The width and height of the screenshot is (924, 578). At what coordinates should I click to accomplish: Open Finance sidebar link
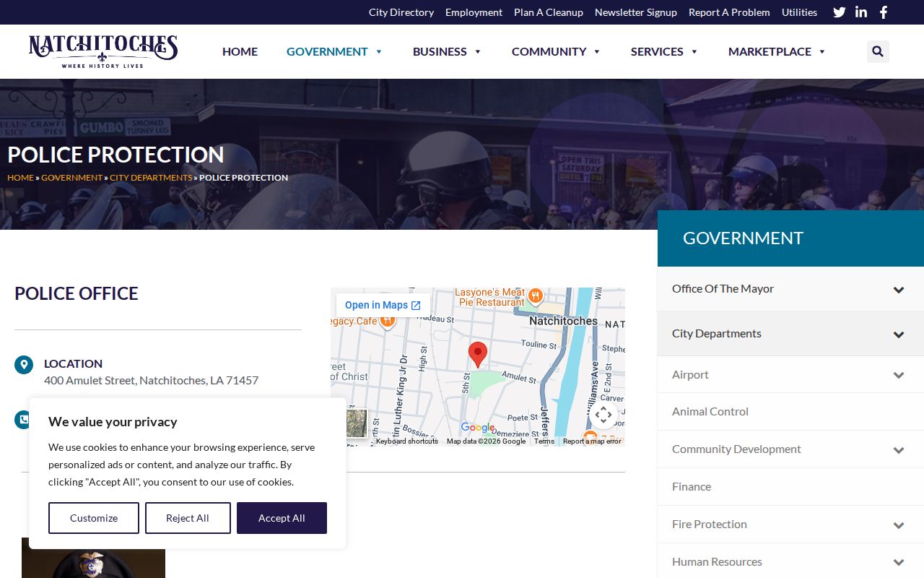692,487
